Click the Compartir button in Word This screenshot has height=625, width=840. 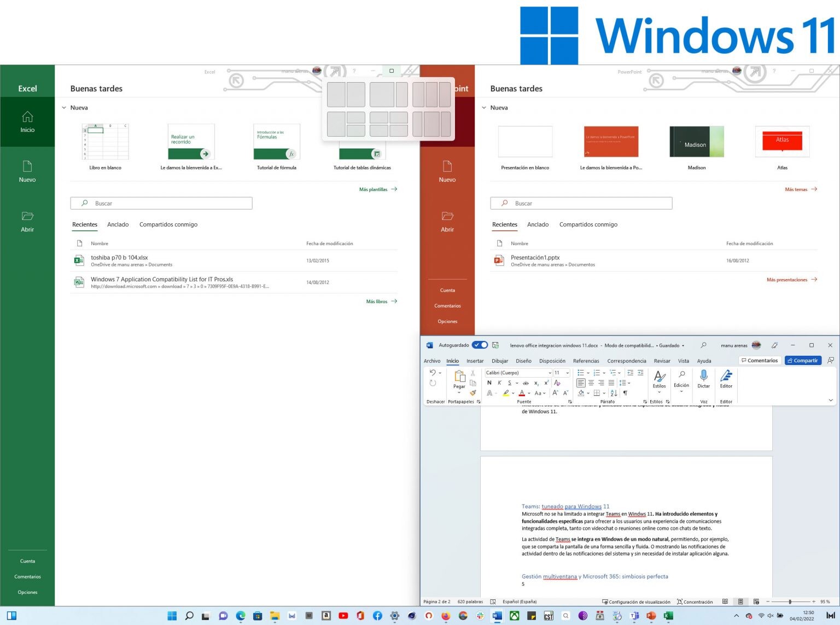(802, 360)
